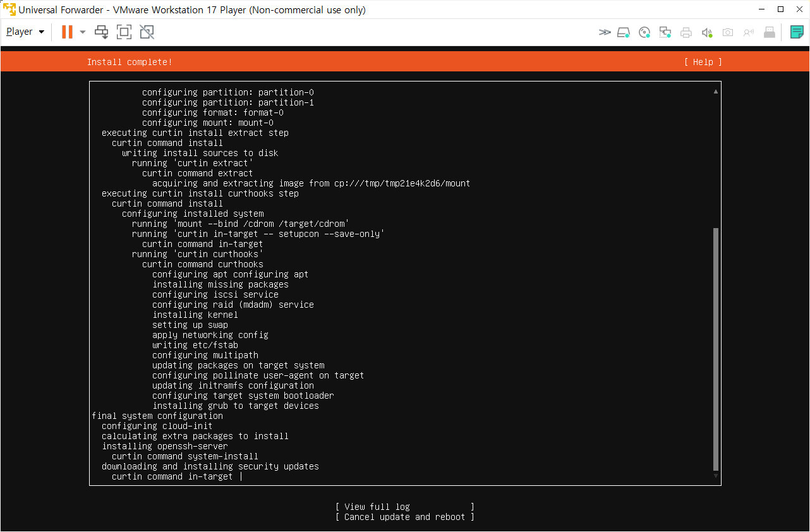Select Cancel update and reboot

click(x=405, y=517)
